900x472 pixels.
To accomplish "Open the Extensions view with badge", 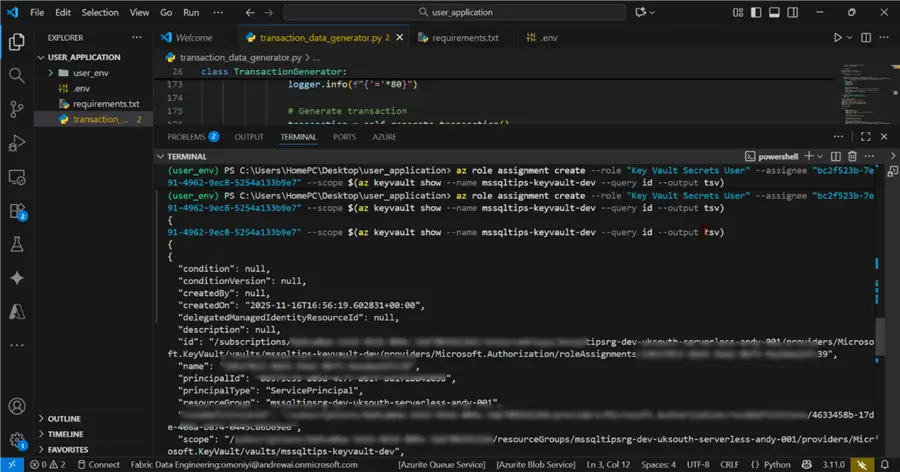I will click(17, 211).
